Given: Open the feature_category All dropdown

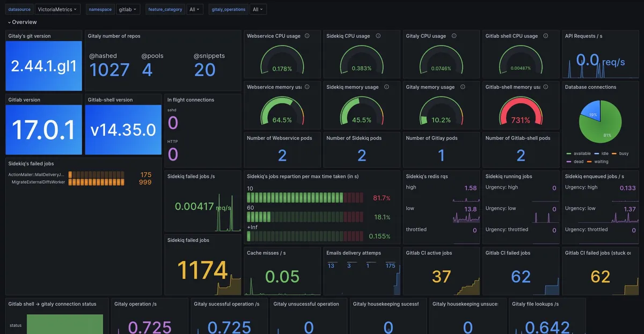Looking at the screenshot, I should (x=194, y=9).
